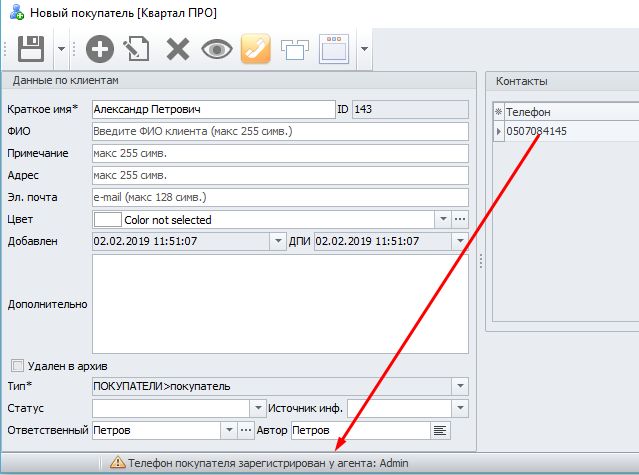The image size is (639, 475).
Task: Open the save button dropdown arrow
Action: (61, 48)
